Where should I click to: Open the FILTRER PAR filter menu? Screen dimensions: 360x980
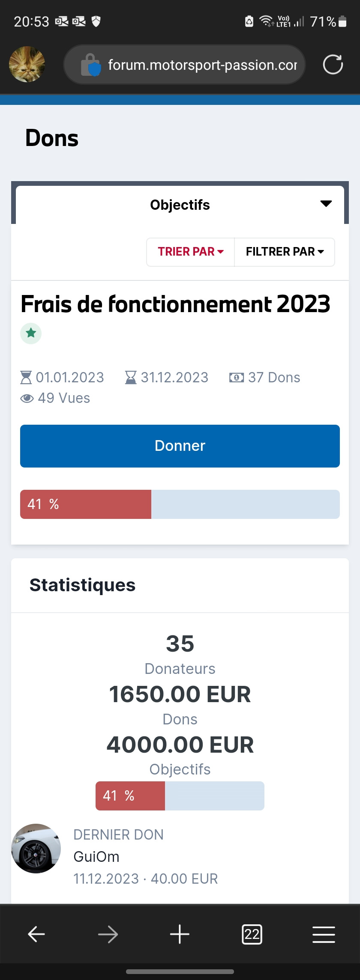click(285, 252)
